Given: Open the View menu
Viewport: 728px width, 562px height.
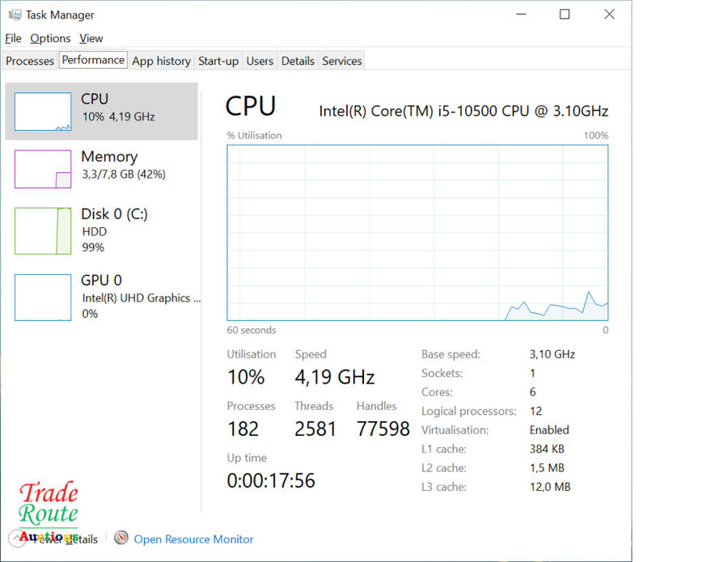Looking at the screenshot, I should tap(91, 38).
